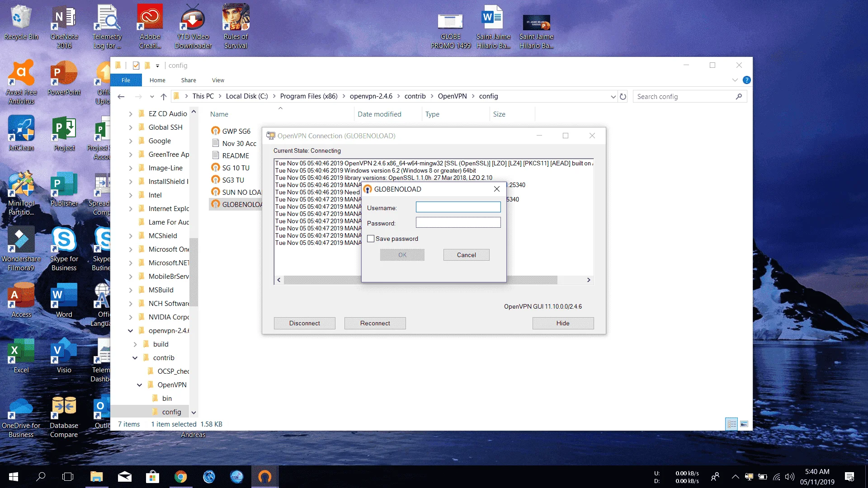
Task: Open Publisher desktop shortcut
Action: pyautogui.click(x=64, y=189)
